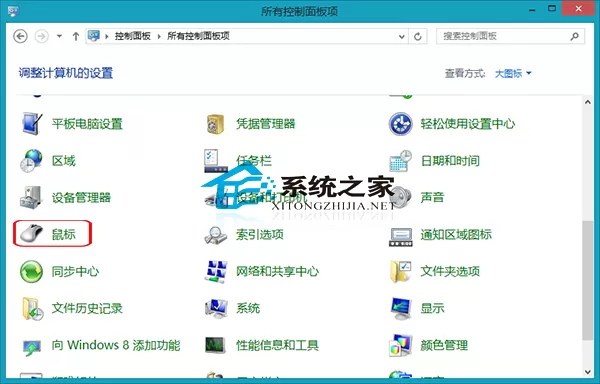Click the Add Features to Windows 8 icon
This screenshot has width=600, height=384.
point(32,347)
